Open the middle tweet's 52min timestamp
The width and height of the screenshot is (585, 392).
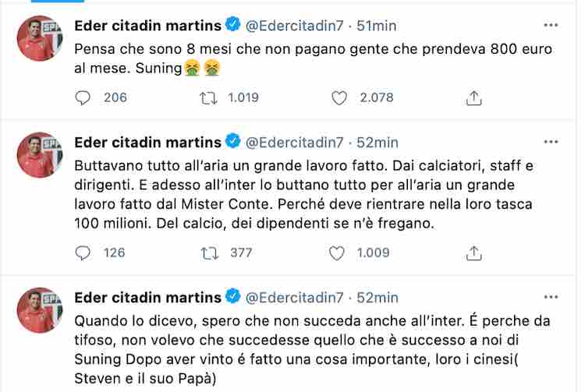377,143
